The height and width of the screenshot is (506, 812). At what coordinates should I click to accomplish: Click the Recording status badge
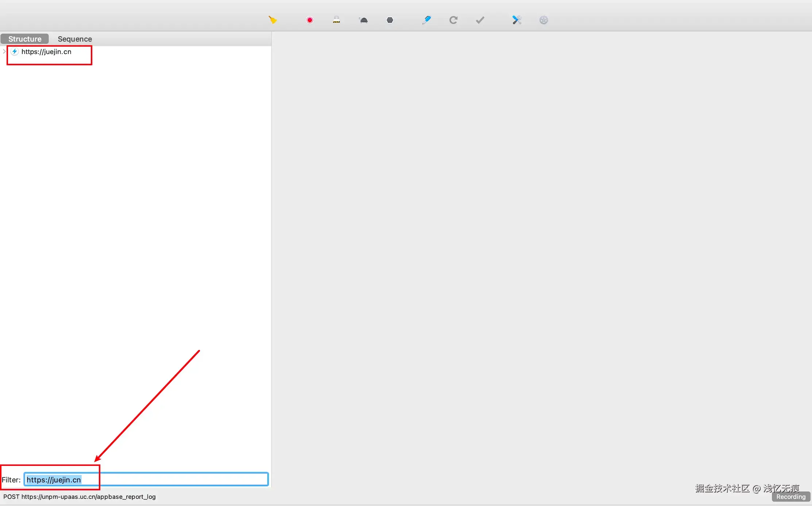coord(791,497)
